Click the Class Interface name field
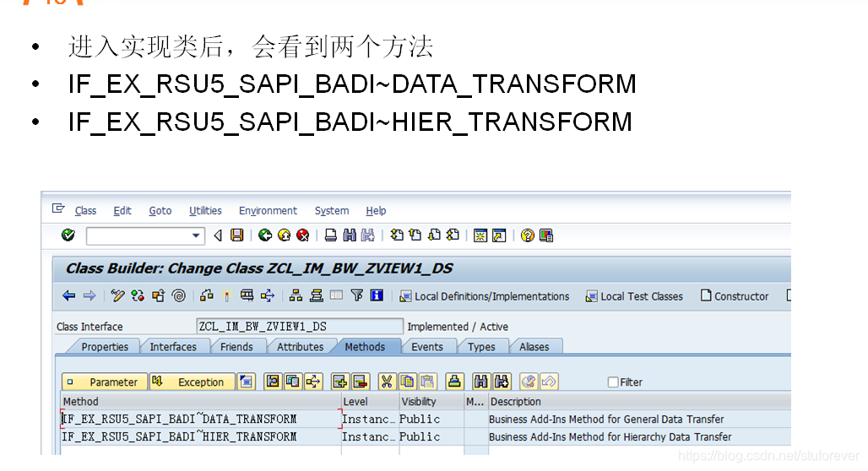Image resolution: width=868 pixels, height=471 pixels. point(300,327)
